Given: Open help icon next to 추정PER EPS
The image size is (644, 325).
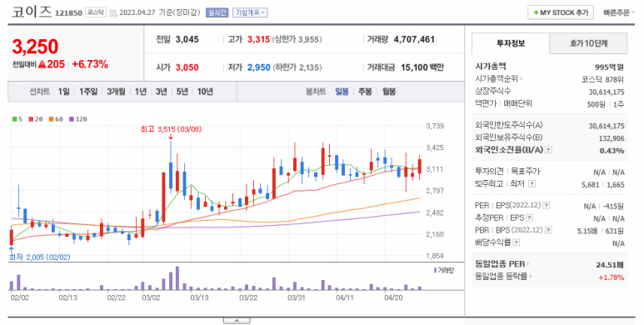Looking at the screenshot, I should pyautogui.click(x=529, y=217).
